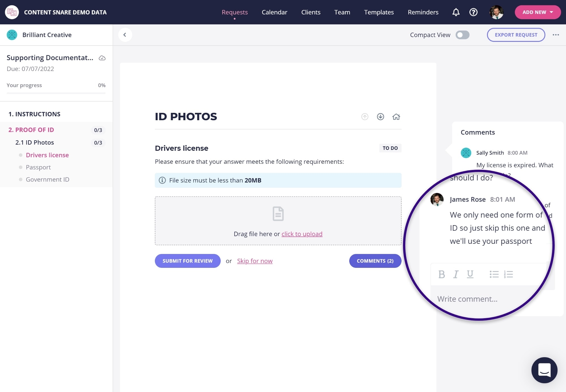Image resolution: width=566 pixels, height=392 pixels.
Task: Click James Rose's avatar in comments
Action: [437, 199]
